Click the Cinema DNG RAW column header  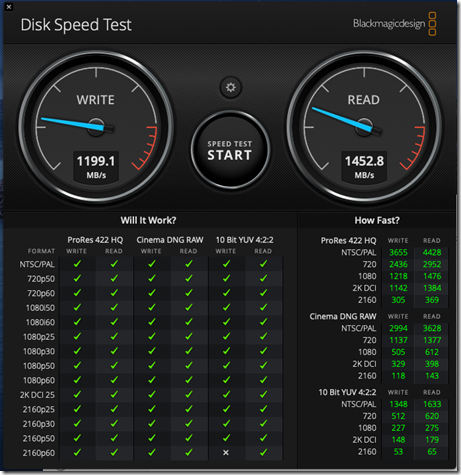[170, 240]
